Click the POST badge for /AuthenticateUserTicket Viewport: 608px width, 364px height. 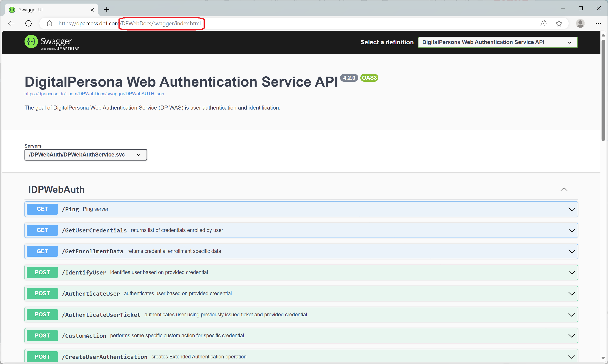(42, 314)
